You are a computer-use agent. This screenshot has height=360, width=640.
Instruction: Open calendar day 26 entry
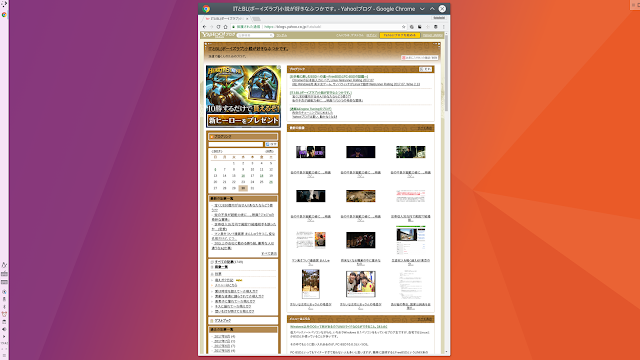271,182
